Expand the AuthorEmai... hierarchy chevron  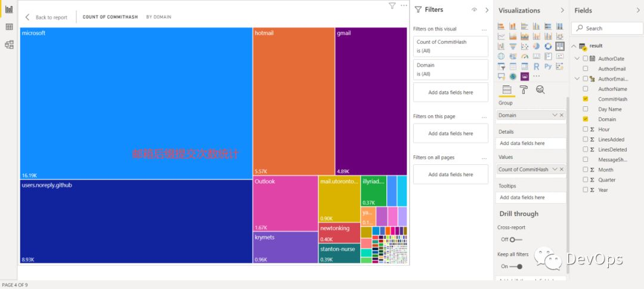coord(577,79)
